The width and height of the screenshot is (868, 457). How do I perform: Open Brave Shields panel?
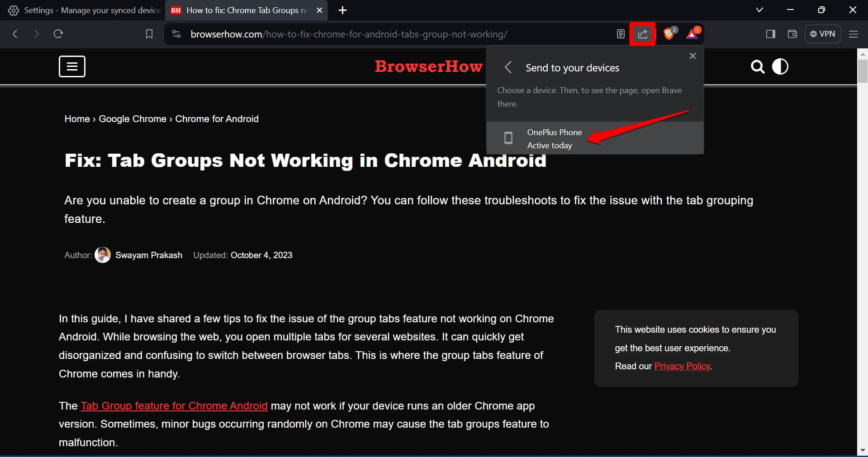(x=669, y=33)
